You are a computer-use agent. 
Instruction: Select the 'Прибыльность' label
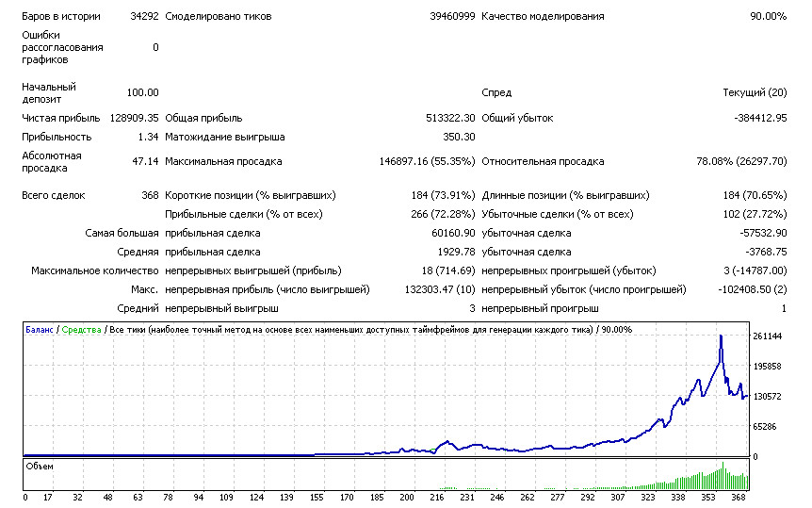pos(57,137)
